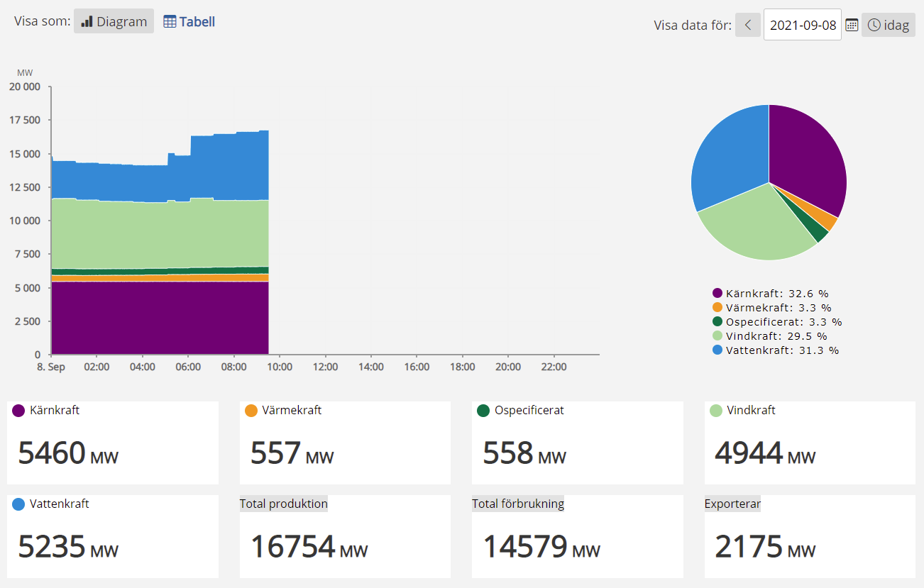The width and height of the screenshot is (924, 588).
Task: Click the Ospecificerat card green dot
Action: [483, 411]
